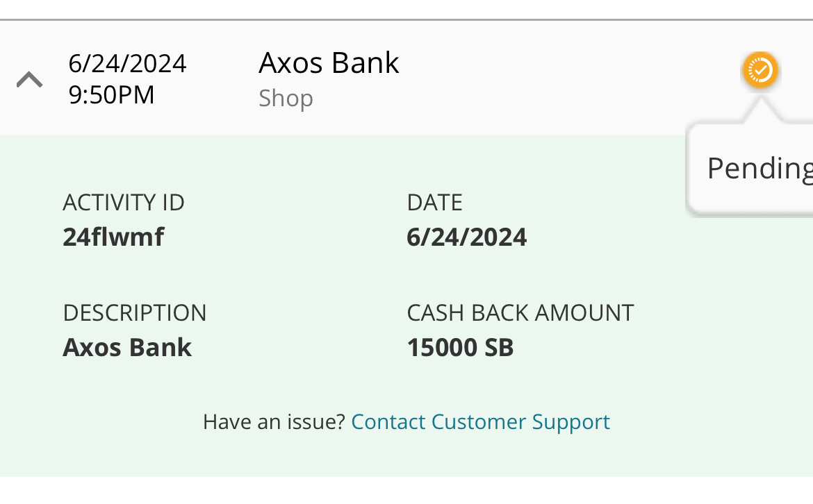Select the 15000 SB cash back value
The width and height of the screenshot is (813, 504).
[x=460, y=348]
